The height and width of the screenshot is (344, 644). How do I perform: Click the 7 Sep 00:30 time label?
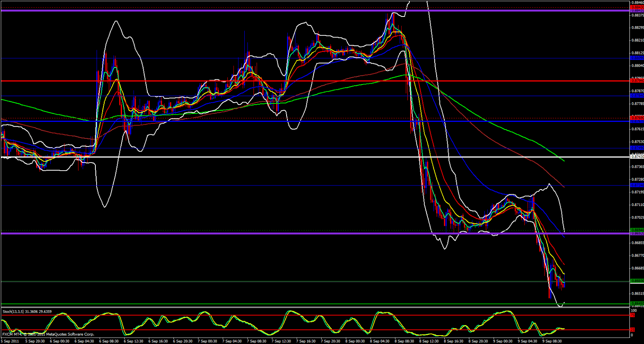pyautogui.click(x=208, y=341)
